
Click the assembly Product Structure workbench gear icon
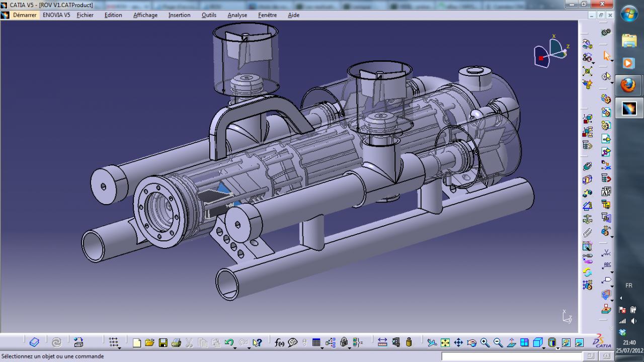pos(606,32)
